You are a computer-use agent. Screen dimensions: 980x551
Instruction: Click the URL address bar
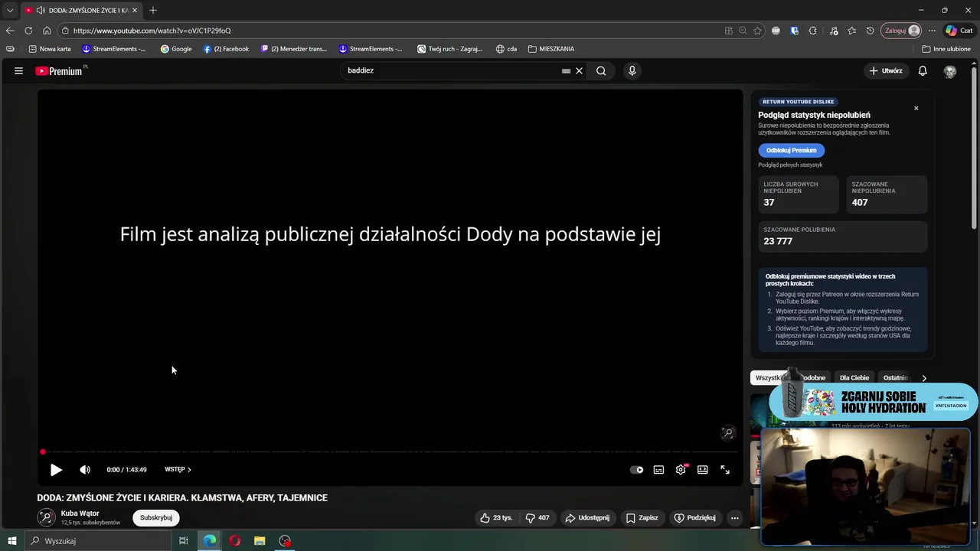pos(390,31)
